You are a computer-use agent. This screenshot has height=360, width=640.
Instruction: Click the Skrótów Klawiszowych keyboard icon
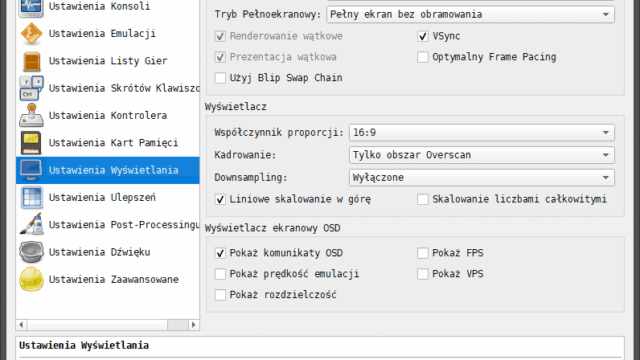coord(31,88)
